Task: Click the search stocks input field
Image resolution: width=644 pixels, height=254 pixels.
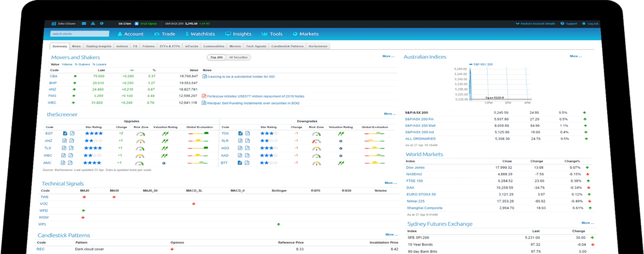Action: pos(80,34)
